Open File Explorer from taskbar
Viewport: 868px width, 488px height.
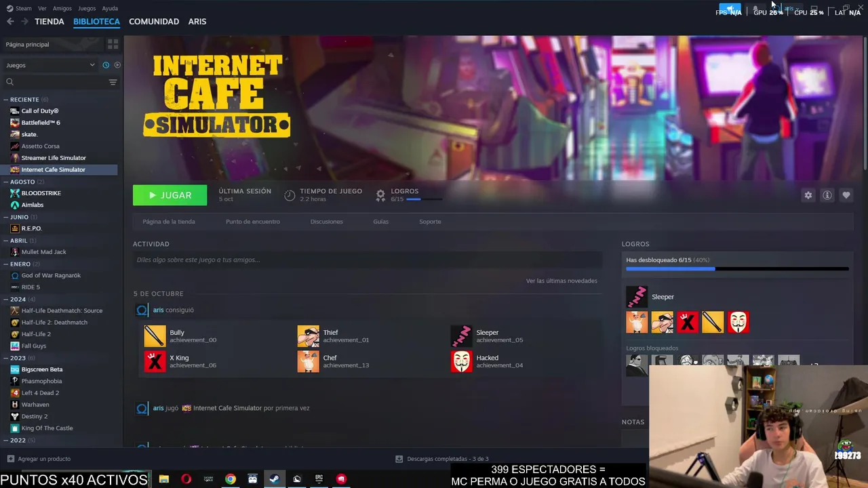click(164, 479)
